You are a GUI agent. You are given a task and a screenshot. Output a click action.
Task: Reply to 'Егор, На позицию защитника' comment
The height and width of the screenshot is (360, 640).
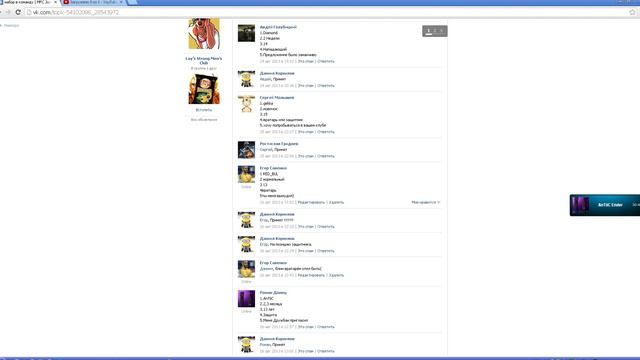[326, 251]
